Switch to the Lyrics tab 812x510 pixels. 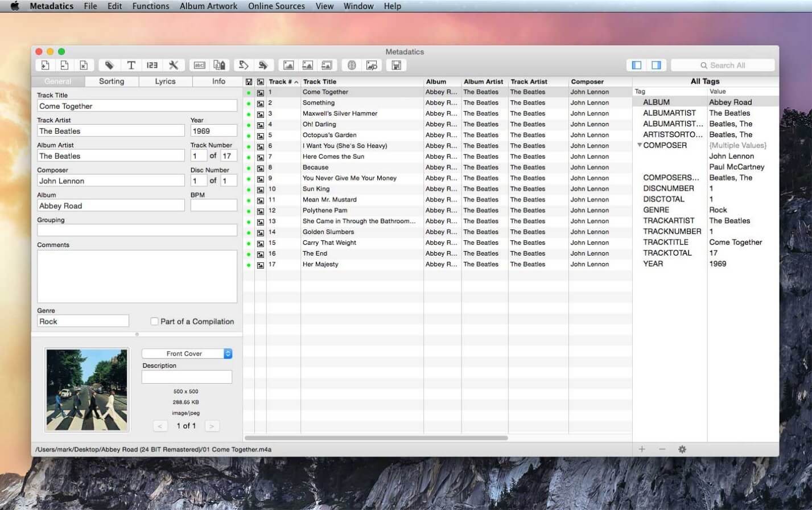point(164,81)
